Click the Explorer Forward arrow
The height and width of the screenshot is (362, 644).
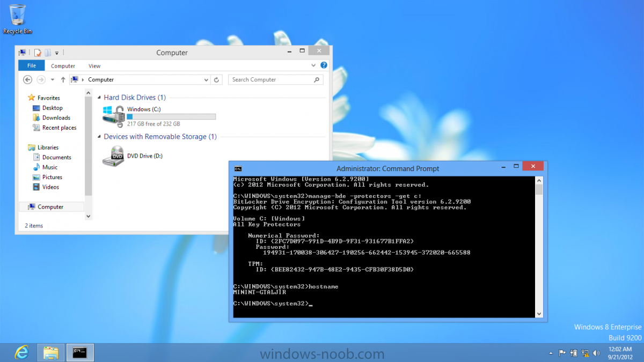tap(41, 79)
